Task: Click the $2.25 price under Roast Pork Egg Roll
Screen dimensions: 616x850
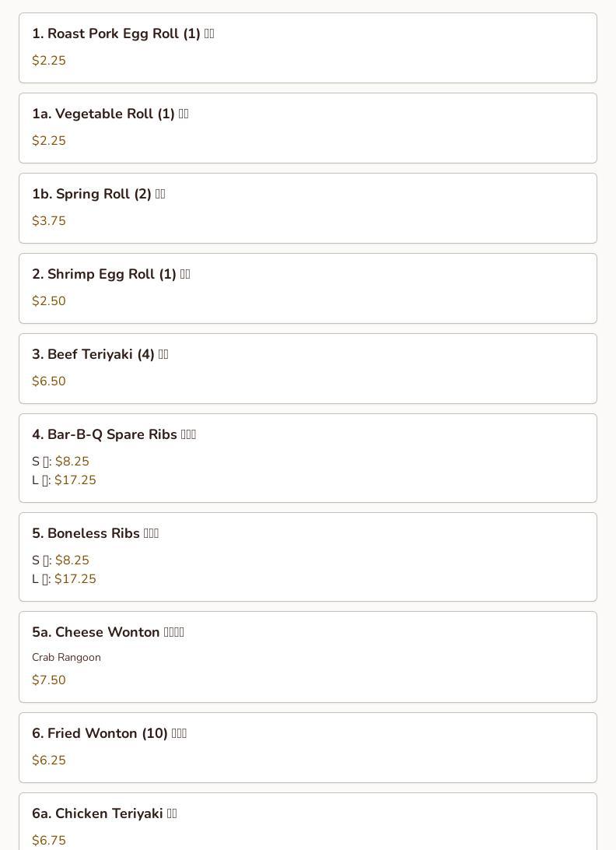Action: (x=49, y=61)
